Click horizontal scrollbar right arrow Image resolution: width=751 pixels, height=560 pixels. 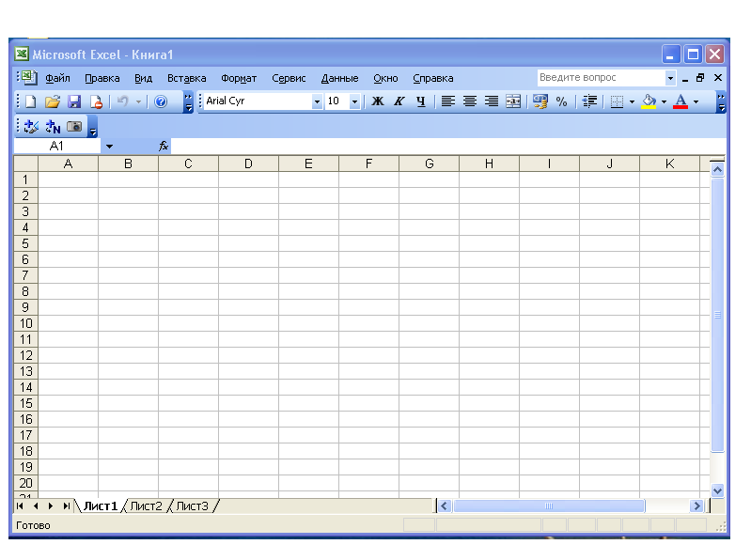pyautogui.click(x=696, y=506)
